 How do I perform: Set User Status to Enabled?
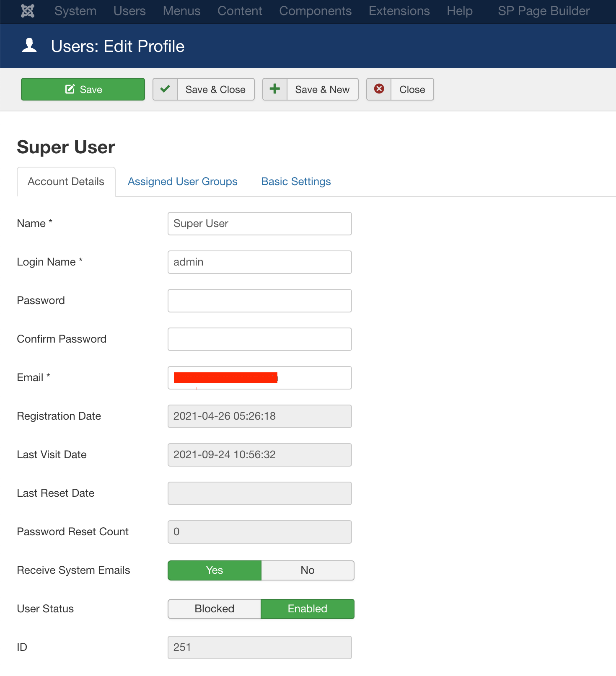tap(308, 609)
